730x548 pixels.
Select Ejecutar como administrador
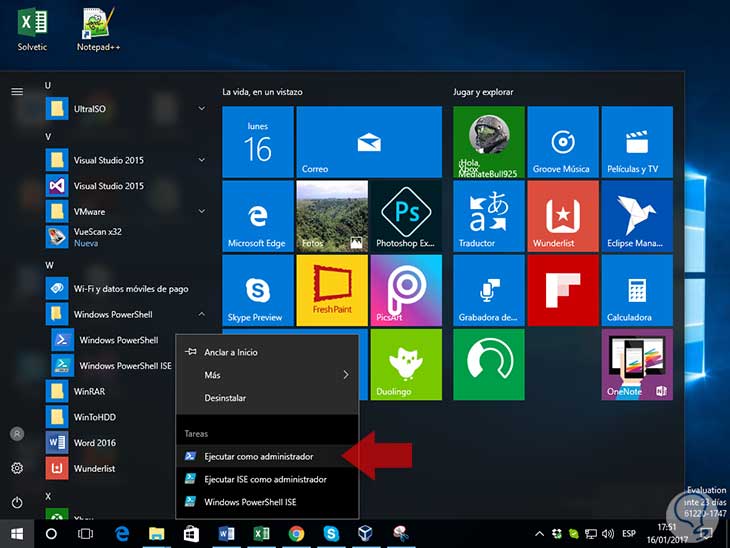coord(267,456)
